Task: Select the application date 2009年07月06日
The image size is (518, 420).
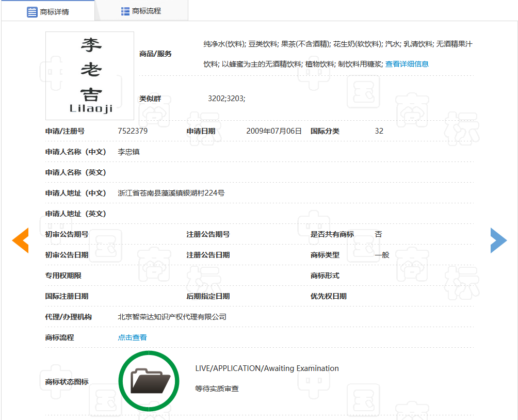Action: click(x=274, y=131)
